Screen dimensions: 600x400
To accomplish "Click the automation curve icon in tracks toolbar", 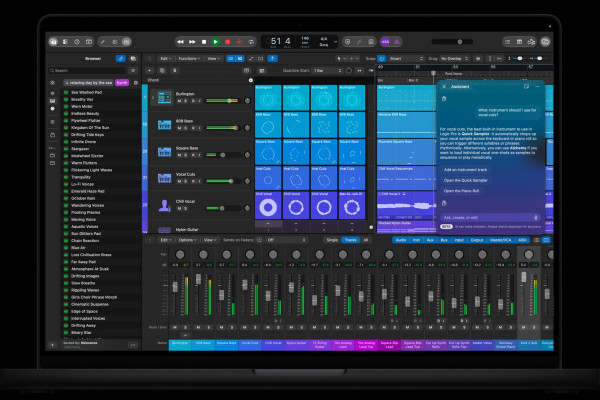I will pos(251,59).
